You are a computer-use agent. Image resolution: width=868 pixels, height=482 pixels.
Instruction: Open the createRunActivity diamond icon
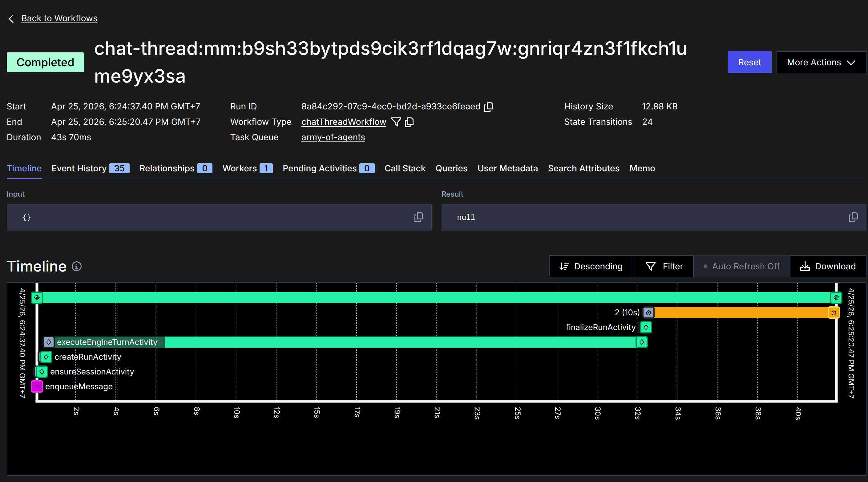(x=46, y=357)
